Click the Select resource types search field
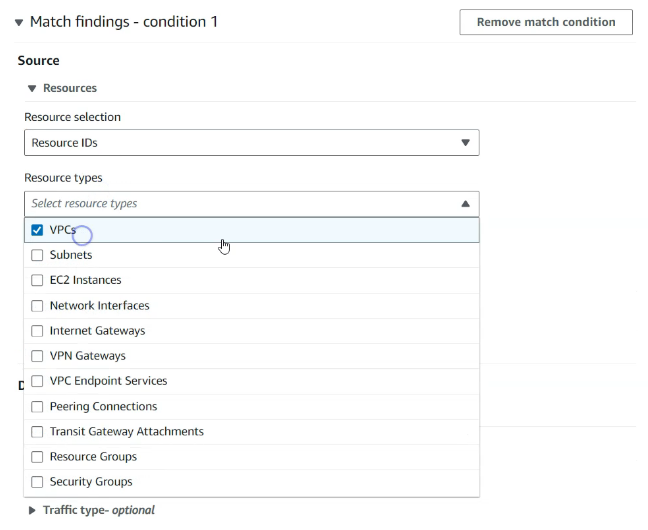Screen dimensions: 648x530 [240, 204]
